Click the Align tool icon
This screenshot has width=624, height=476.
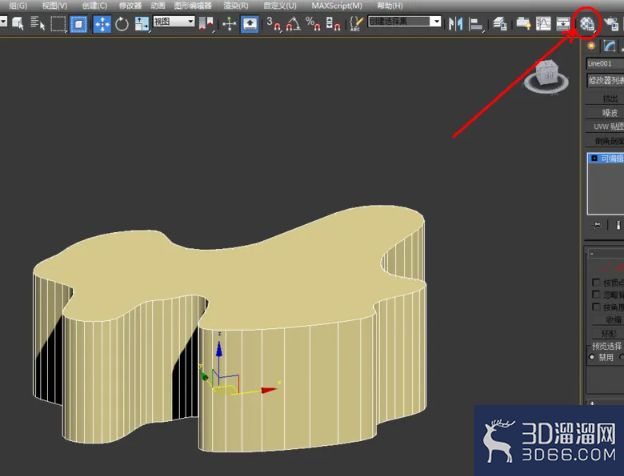[476, 24]
